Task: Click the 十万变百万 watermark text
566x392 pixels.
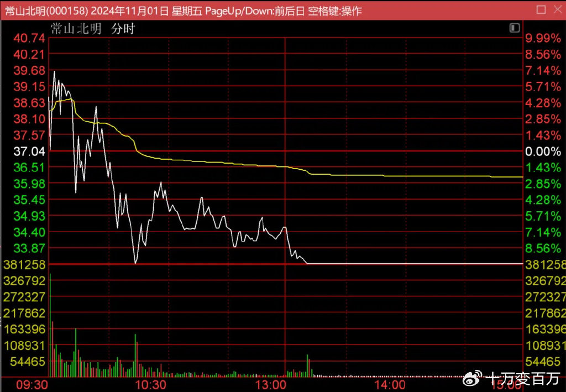Action: point(523,379)
